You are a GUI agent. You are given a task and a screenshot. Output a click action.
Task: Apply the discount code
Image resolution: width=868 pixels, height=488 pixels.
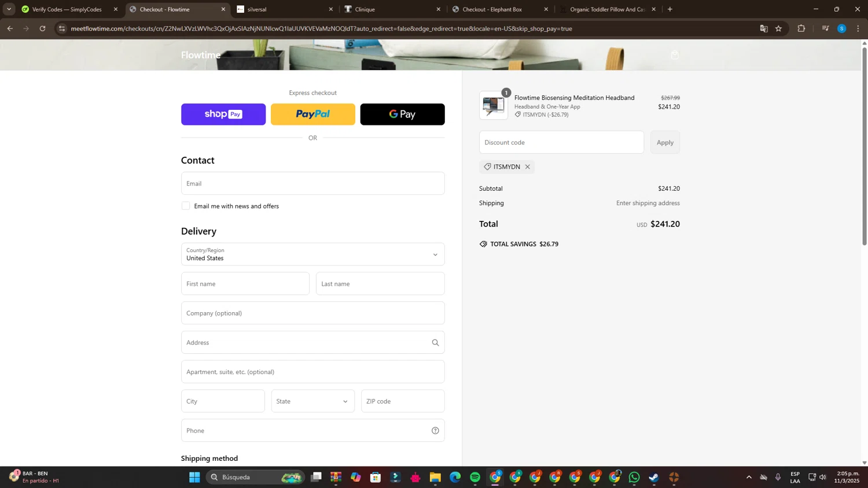[x=665, y=142]
